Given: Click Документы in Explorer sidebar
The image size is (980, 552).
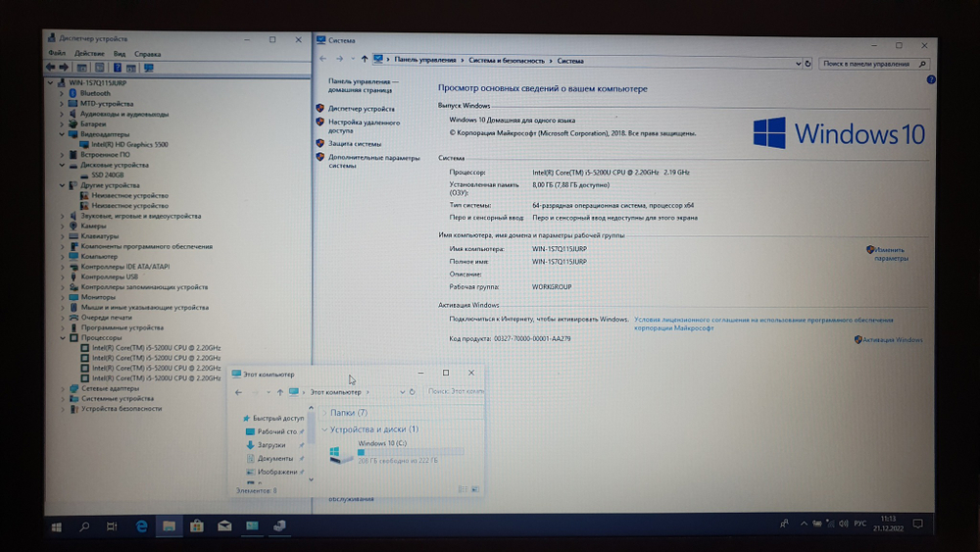Looking at the screenshot, I should pyautogui.click(x=275, y=458).
